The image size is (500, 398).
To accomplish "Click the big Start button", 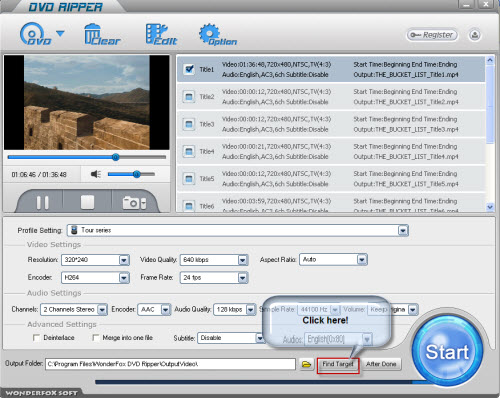I will click(x=447, y=351).
